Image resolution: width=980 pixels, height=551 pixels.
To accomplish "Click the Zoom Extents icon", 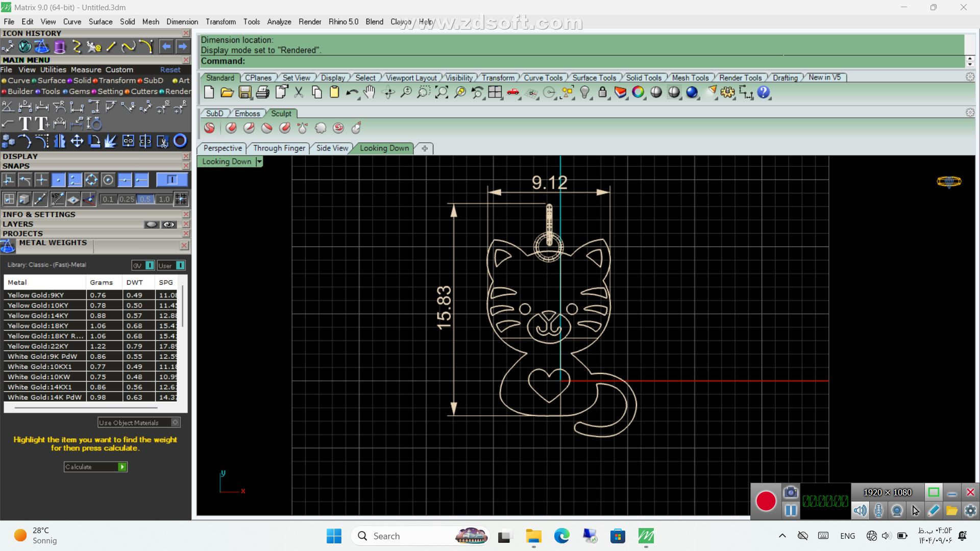I will (x=442, y=92).
